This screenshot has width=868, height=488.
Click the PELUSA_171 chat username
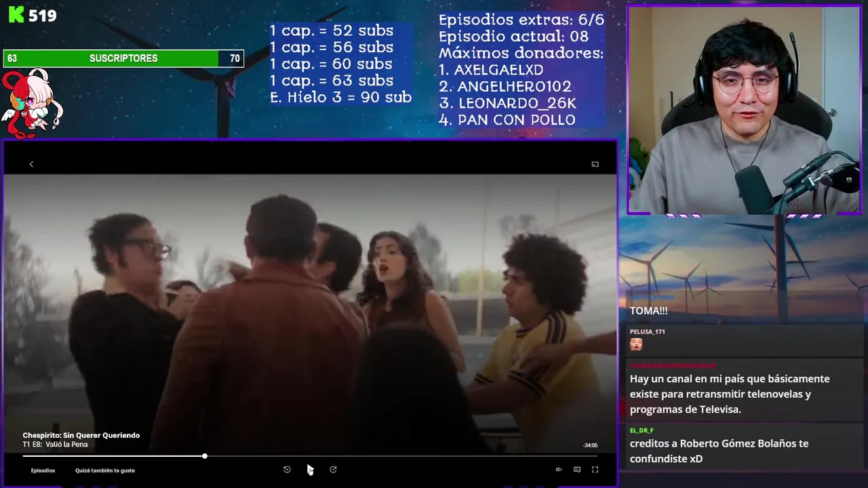coord(648,331)
